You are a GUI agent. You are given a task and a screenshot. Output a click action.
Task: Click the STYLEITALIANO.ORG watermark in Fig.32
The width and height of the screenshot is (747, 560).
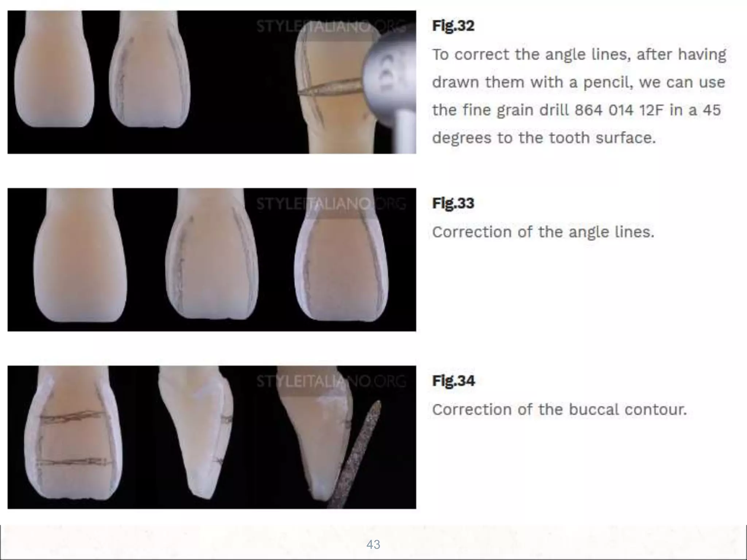(x=331, y=27)
